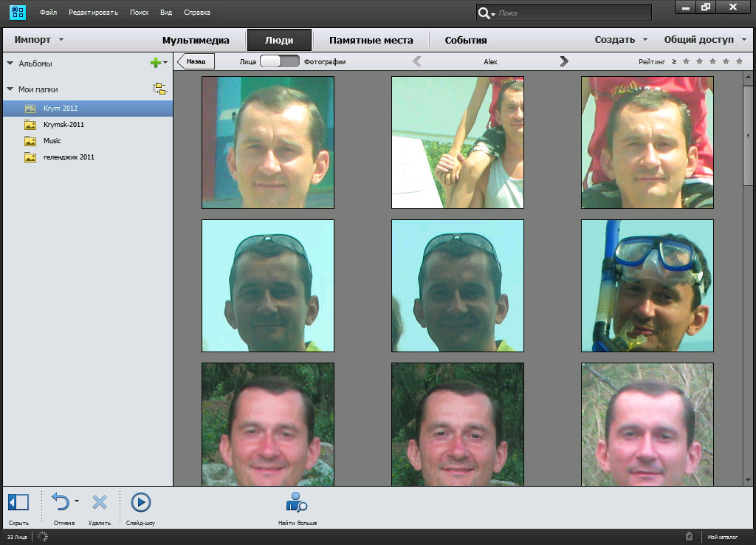This screenshot has height=545, width=756.
Task: Open the Import dropdown
Action: click(38, 40)
